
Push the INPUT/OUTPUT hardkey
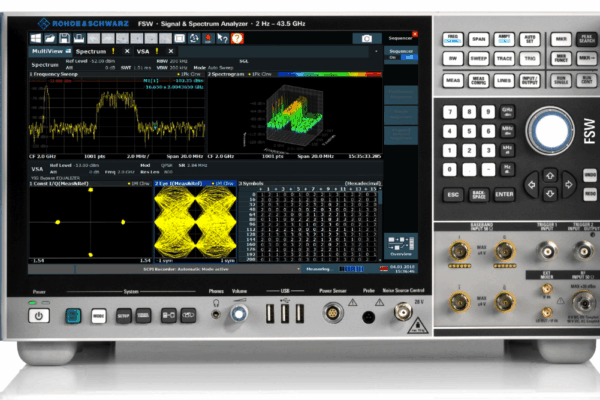click(530, 81)
